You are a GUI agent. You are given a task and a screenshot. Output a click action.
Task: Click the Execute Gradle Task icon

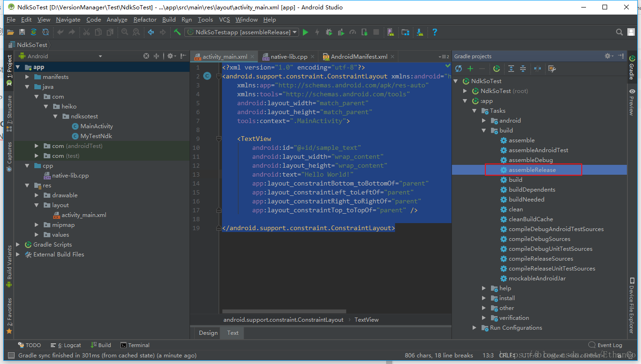496,69
